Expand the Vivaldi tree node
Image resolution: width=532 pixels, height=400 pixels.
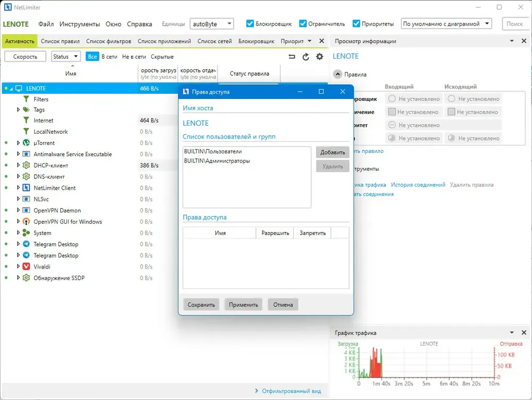[x=18, y=266]
